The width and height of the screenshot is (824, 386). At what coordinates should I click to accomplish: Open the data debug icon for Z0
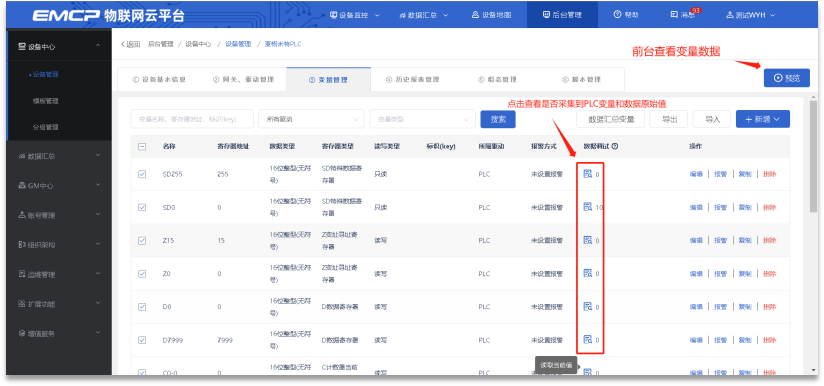[588, 273]
